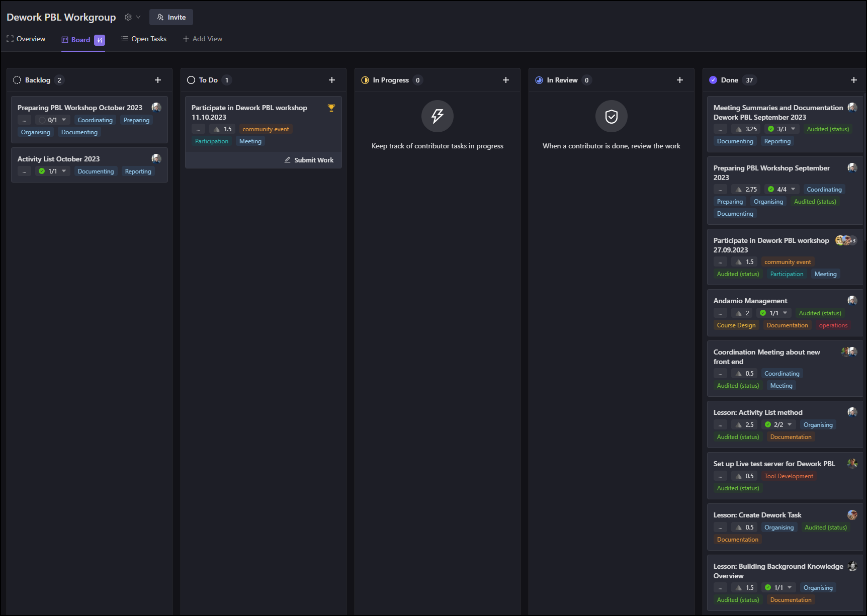
Task: Click 1.5 points badge on workshop 11.10.2023
Action: pyautogui.click(x=223, y=129)
